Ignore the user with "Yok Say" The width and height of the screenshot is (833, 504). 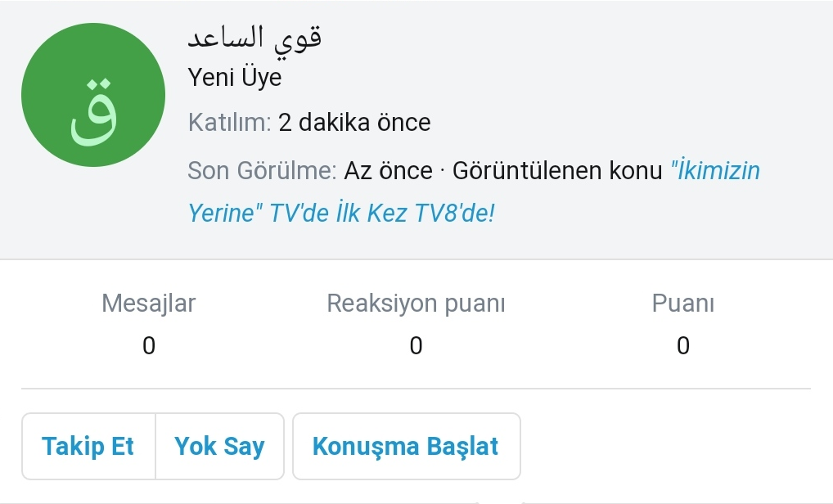(219, 447)
